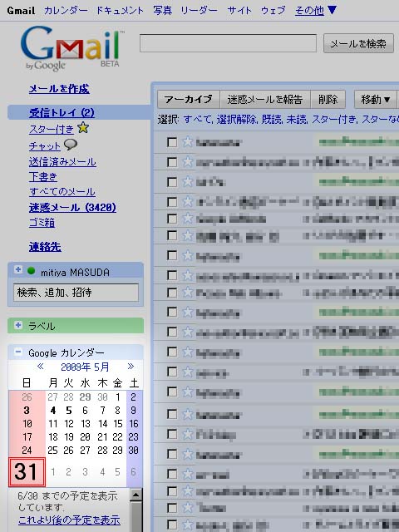Open 下書き folder
399x532 pixels.
(x=43, y=177)
